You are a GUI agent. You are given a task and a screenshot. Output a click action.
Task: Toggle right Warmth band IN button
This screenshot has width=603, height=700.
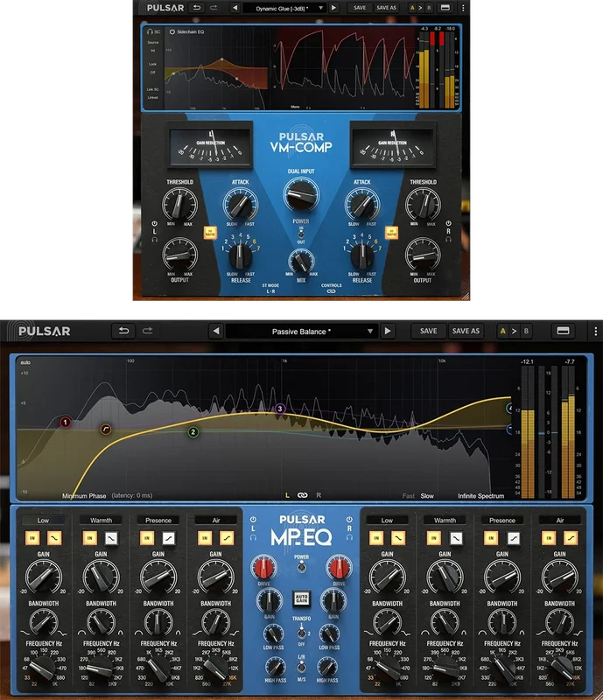[x=433, y=538]
